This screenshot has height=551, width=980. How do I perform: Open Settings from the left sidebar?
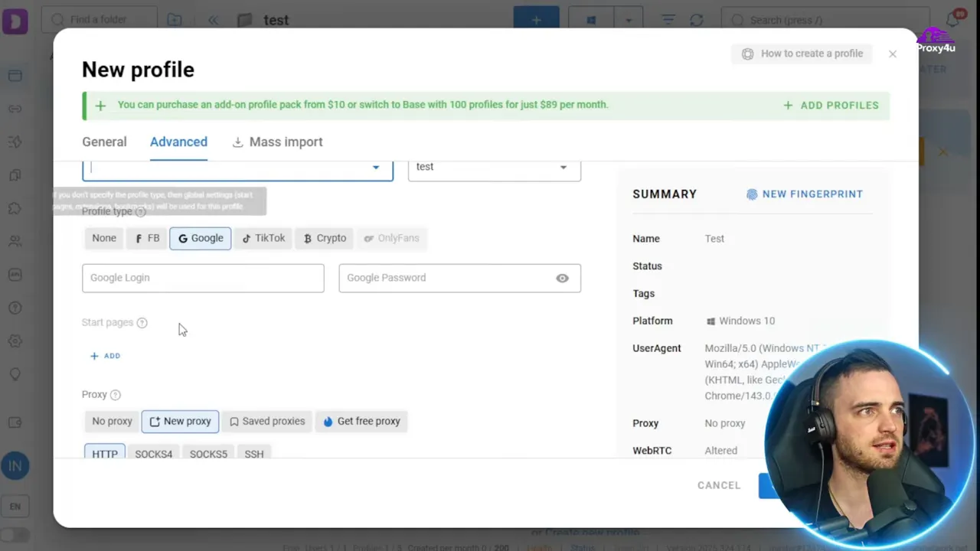pos(15,341)
